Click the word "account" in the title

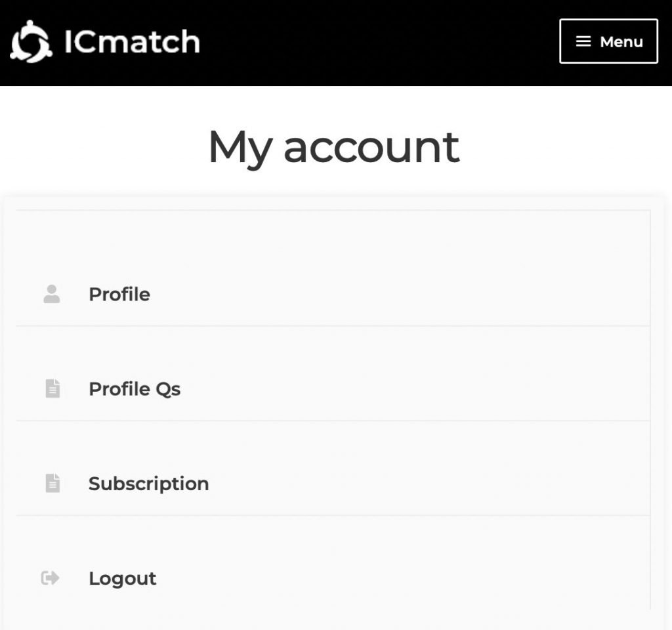point(371,148)
